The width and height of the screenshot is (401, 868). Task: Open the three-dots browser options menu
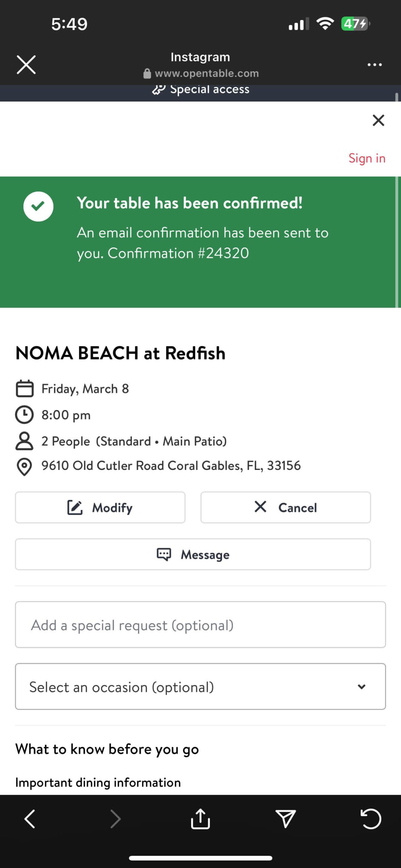(375, 64)
